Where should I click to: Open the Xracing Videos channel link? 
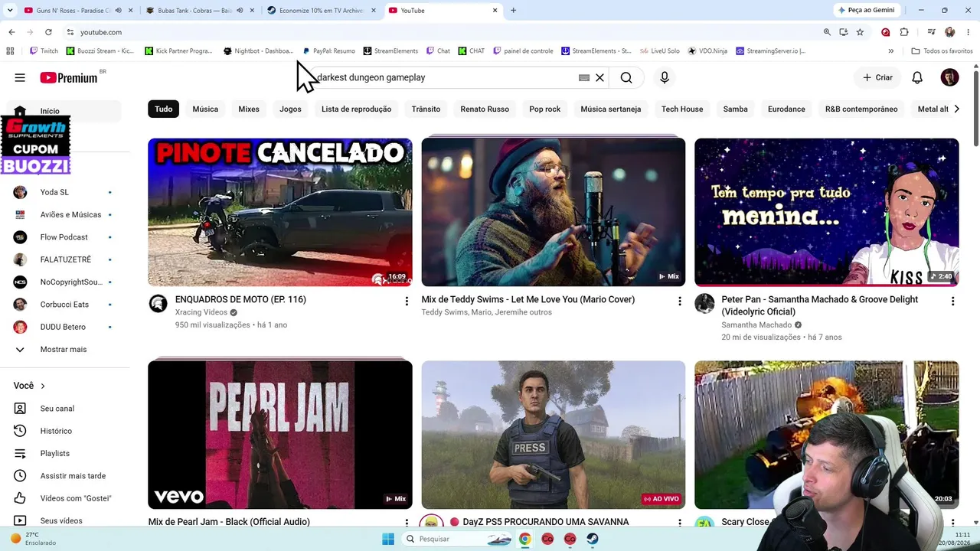tap(201, 312)
